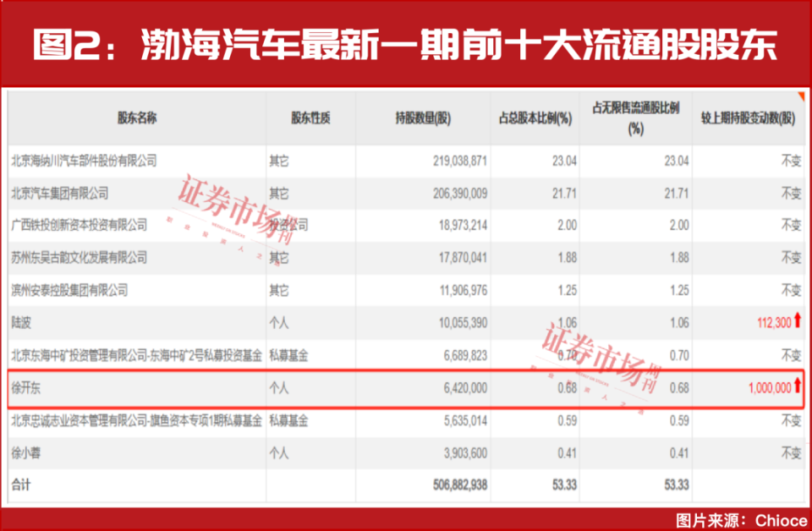Click share count 10,055,390

(463, 322)
